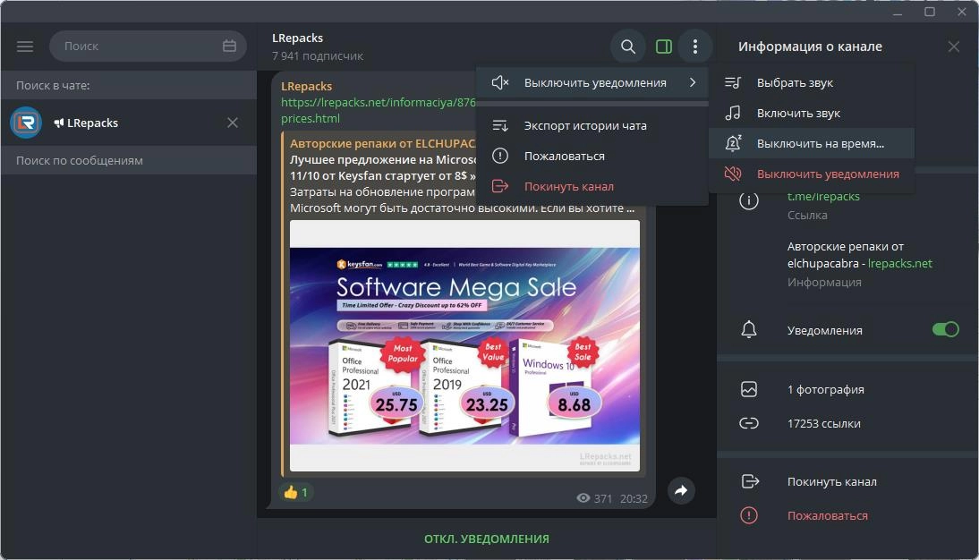The height and width of the screenshot is (560, 979).
Task: Click the leave channel icon in menu
Action: click(500, 186)
